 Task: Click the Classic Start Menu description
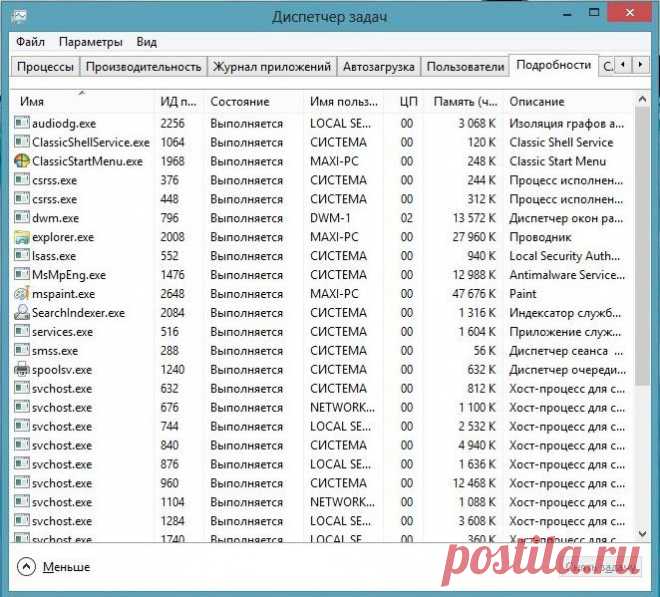coord(558,161)
